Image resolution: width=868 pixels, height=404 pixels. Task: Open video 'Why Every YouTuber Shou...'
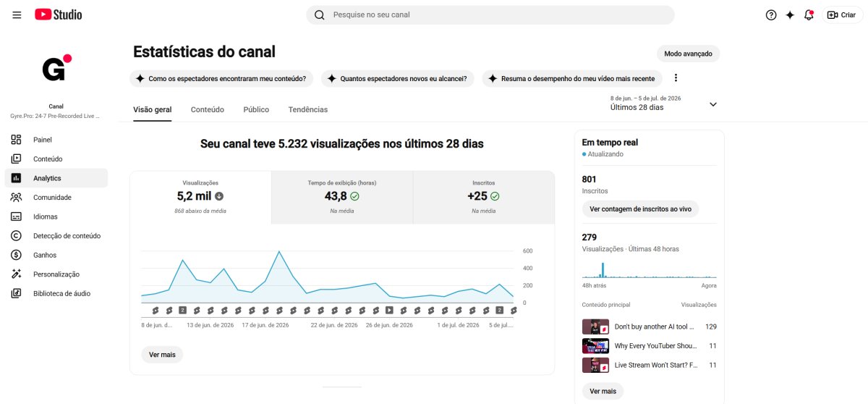click(649, 346)
